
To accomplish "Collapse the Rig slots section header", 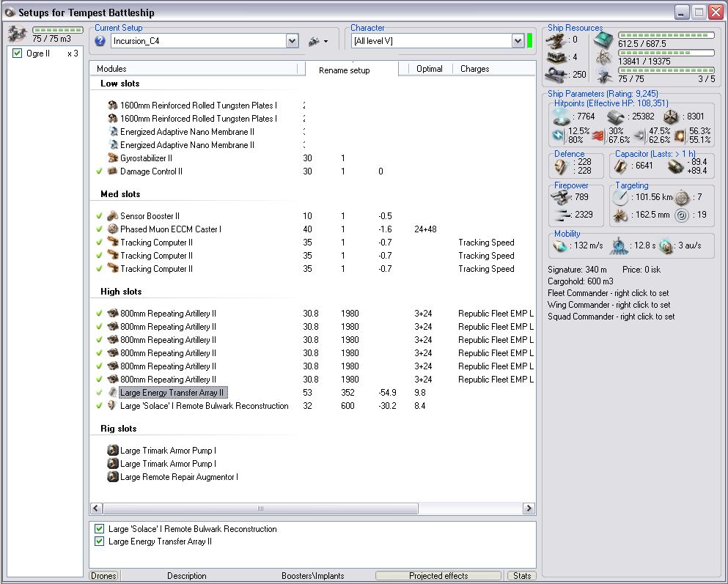I will click(x=118, y=429).
